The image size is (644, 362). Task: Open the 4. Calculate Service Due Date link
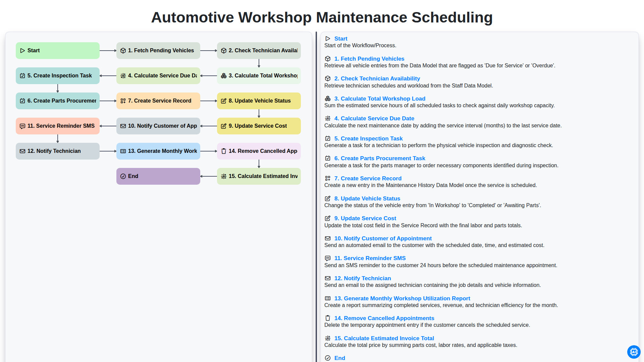[374, 118]
